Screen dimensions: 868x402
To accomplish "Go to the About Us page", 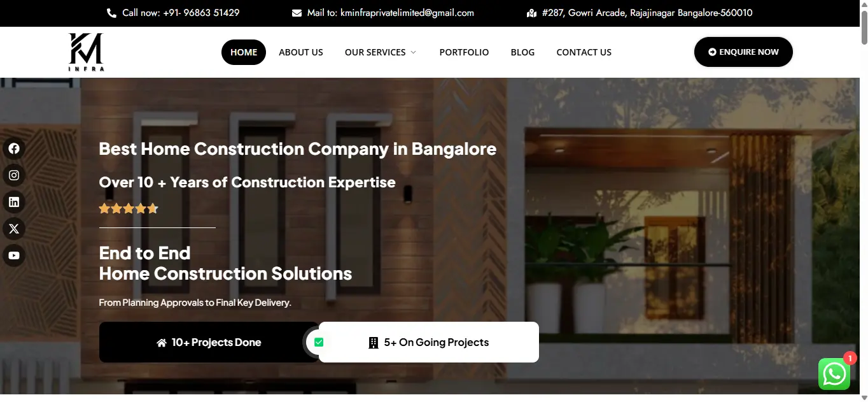I will (x=301, y=52).
